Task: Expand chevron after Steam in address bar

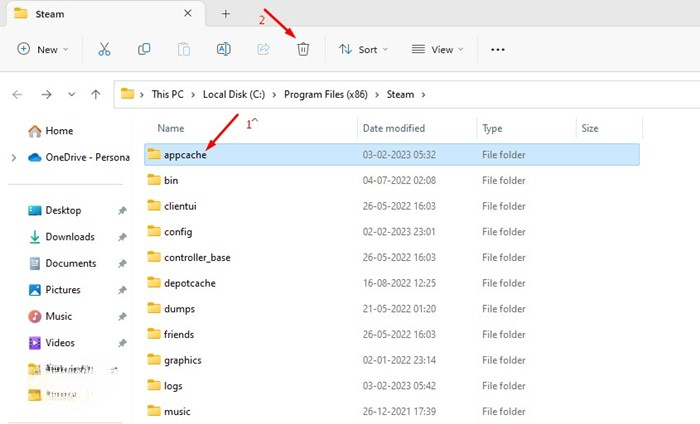Action: pyautogui.click(x=423, y=95)
